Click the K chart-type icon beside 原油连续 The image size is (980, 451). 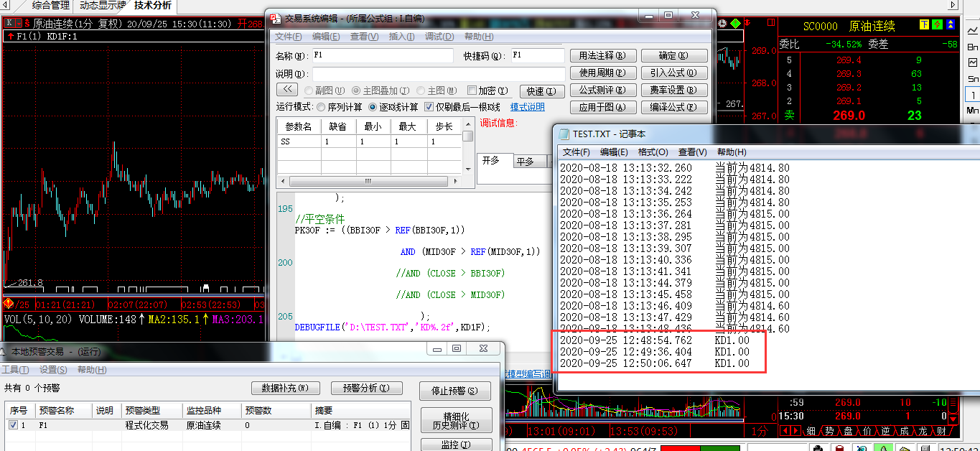[x=9, y=24]
